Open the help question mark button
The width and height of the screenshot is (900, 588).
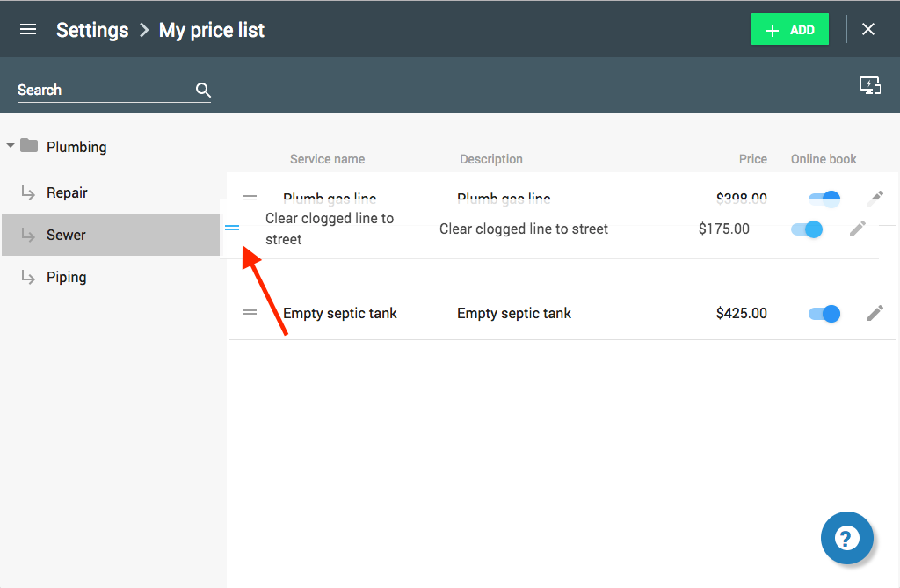pyautogui.click(x=846, y=538)
